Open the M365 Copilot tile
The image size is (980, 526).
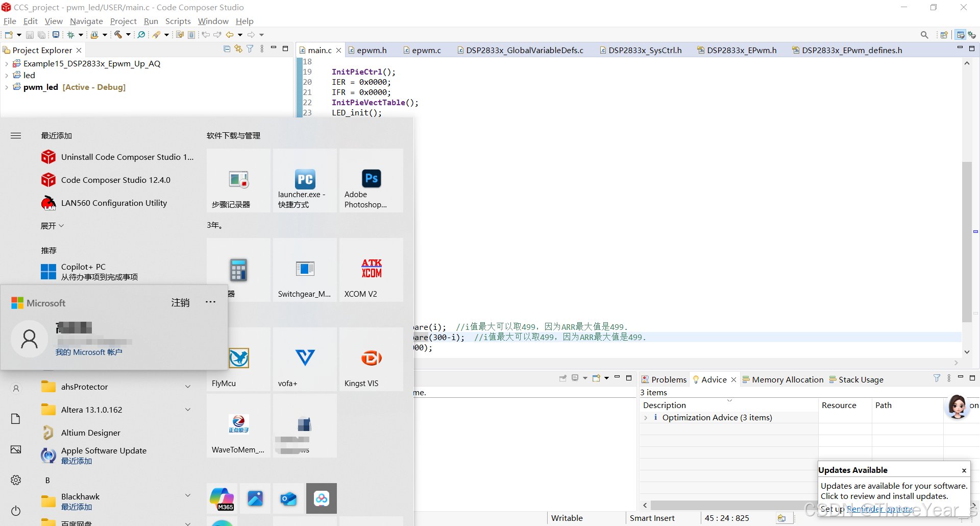pyautogui.click(x=222, y=498)
